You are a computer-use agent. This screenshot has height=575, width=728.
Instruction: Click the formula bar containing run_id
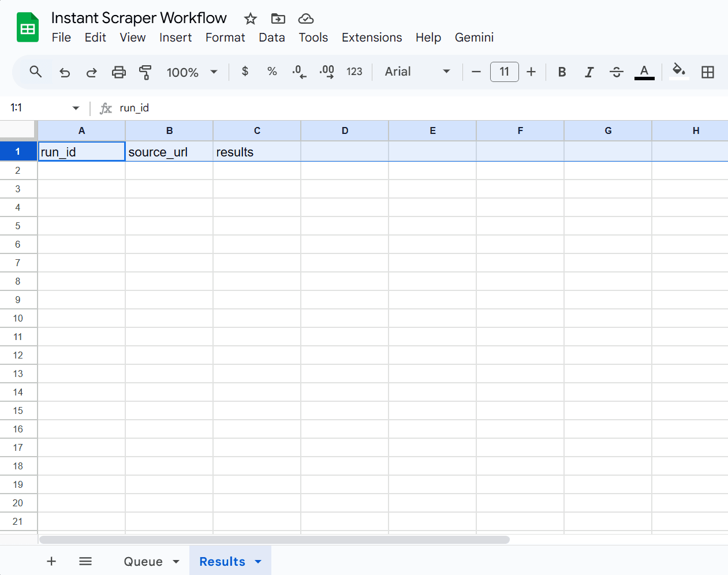(x=421, y=108)
